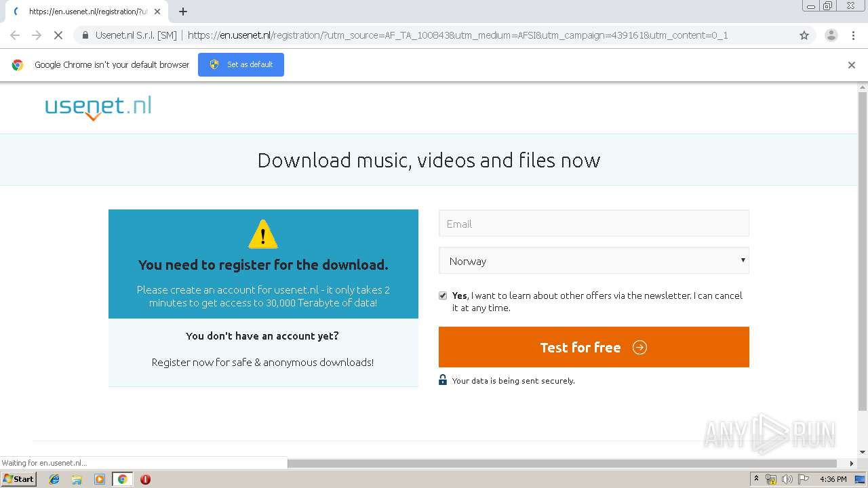Click the padlock site info icon
Screen dimensions: 868x488
(85, 35)
